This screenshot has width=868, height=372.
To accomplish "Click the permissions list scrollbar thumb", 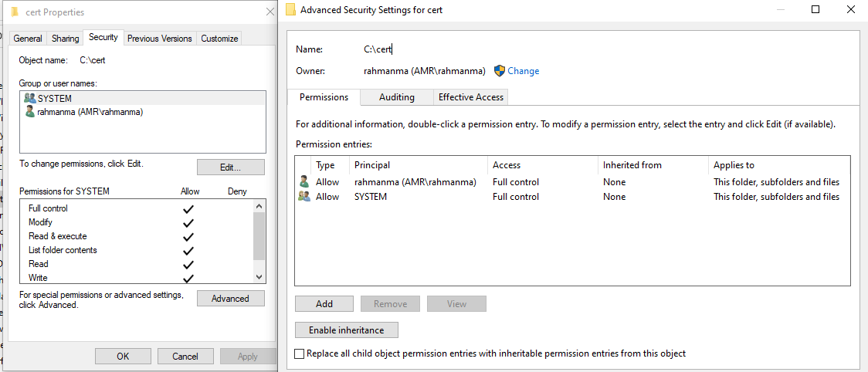I will coord(259,235).
